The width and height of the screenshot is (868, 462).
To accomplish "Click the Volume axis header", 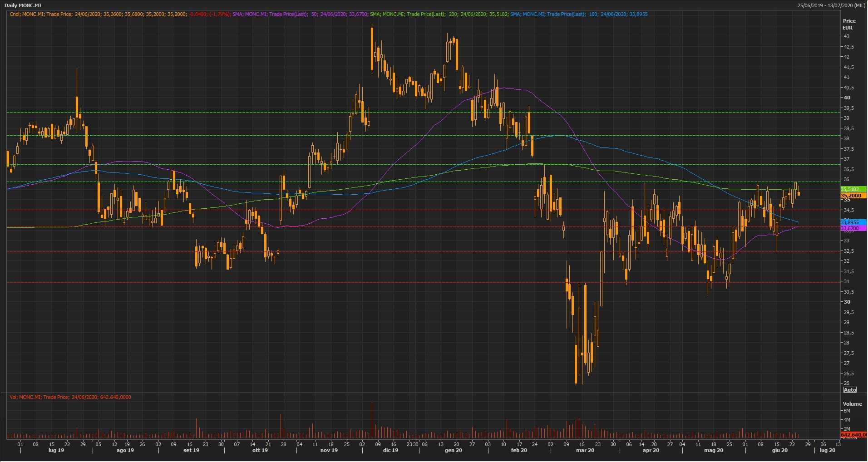I will 852,404.
